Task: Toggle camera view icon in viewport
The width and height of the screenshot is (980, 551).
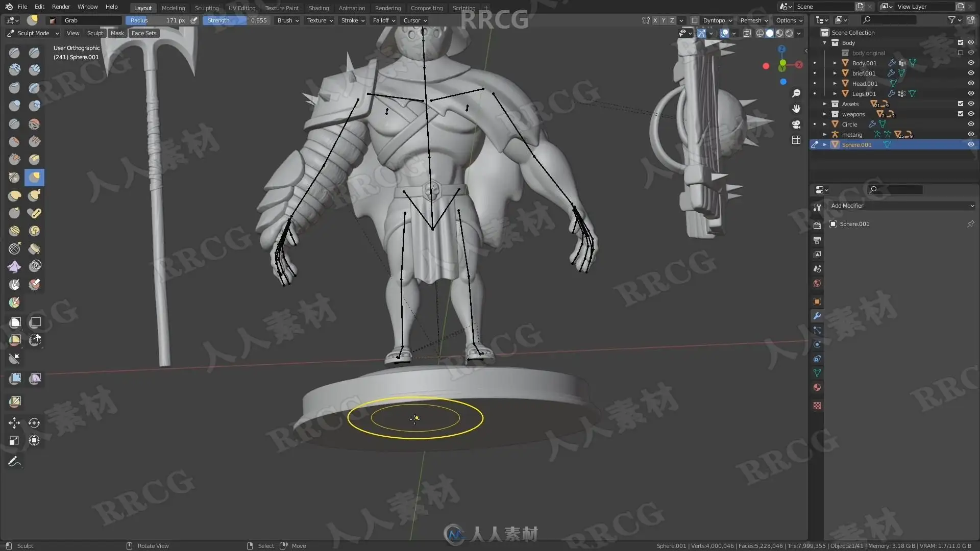Action: pos(796,124)
